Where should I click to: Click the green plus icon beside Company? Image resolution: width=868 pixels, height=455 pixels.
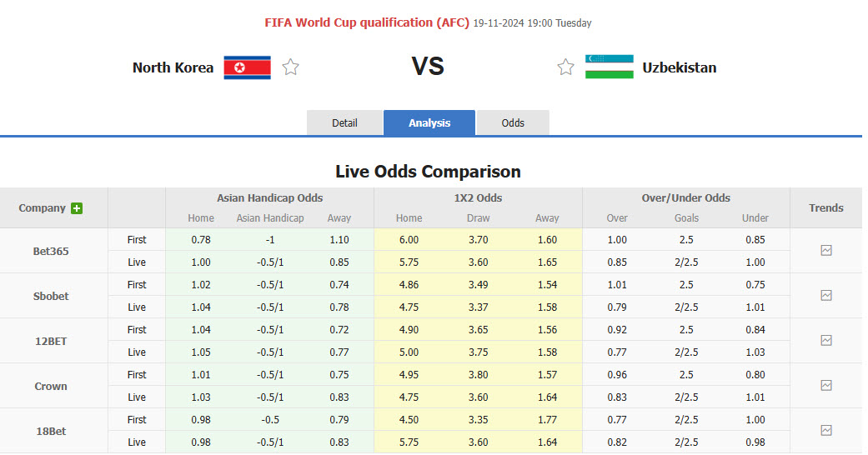77,208
